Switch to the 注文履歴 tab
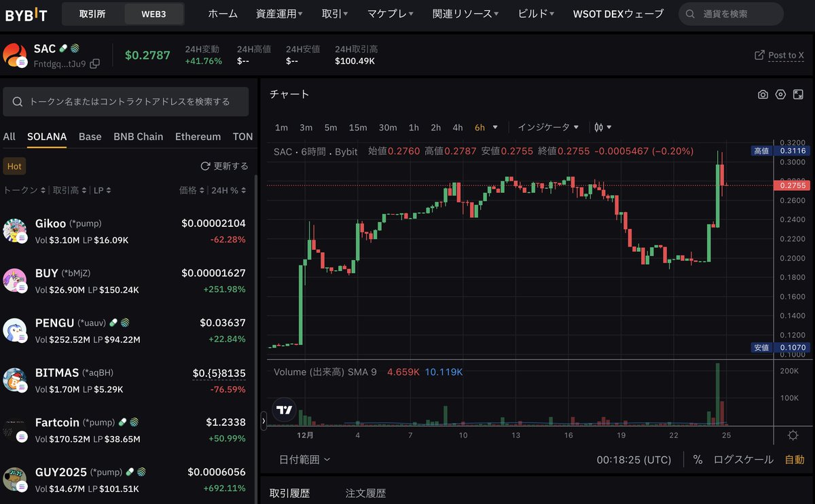This screenshot has width=815, height=504. [365, 493]
